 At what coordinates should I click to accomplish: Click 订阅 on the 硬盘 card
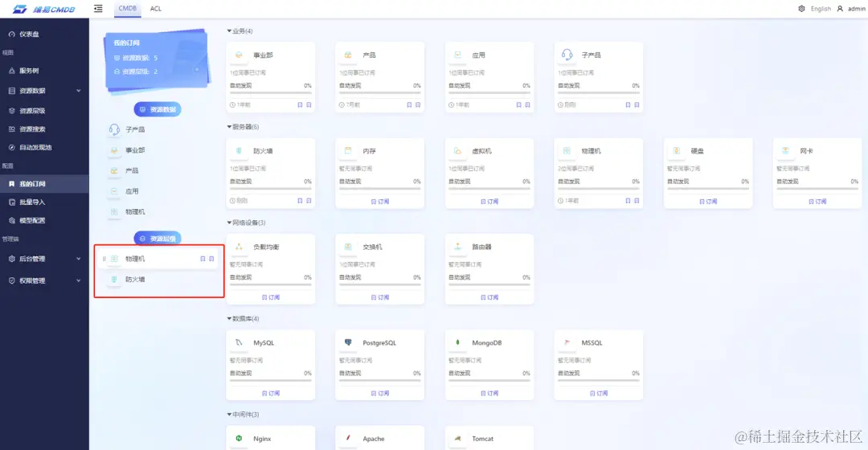click(709, 202)
